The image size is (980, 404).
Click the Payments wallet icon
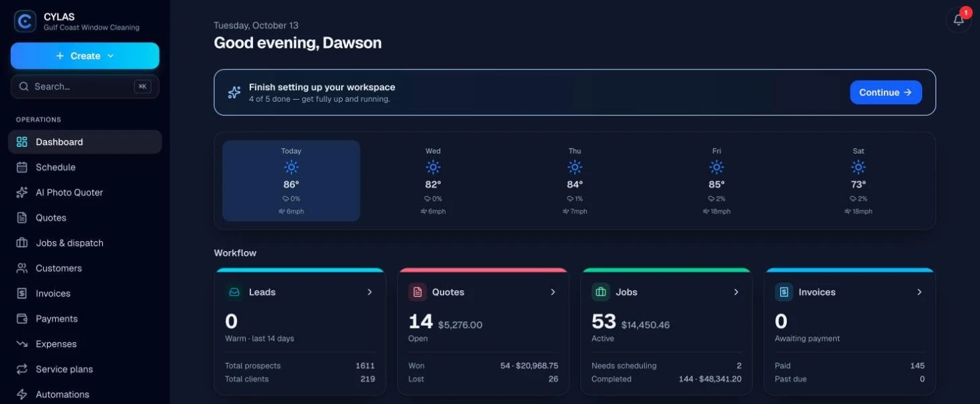[22, 318]
